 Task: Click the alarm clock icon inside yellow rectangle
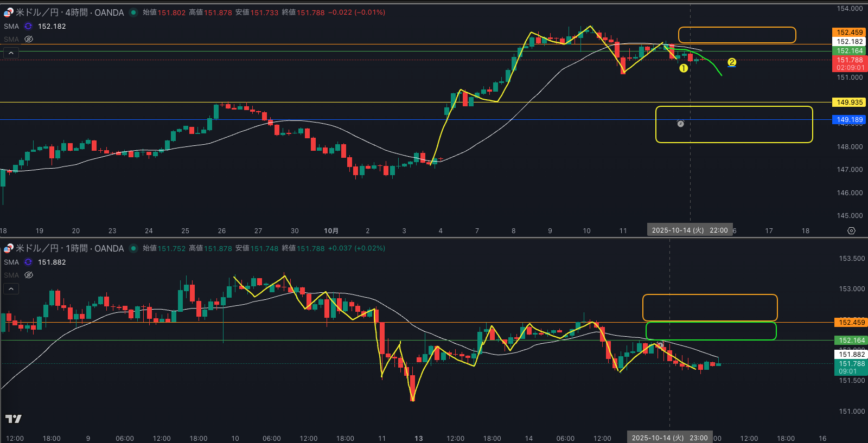[x=680, y=124]
